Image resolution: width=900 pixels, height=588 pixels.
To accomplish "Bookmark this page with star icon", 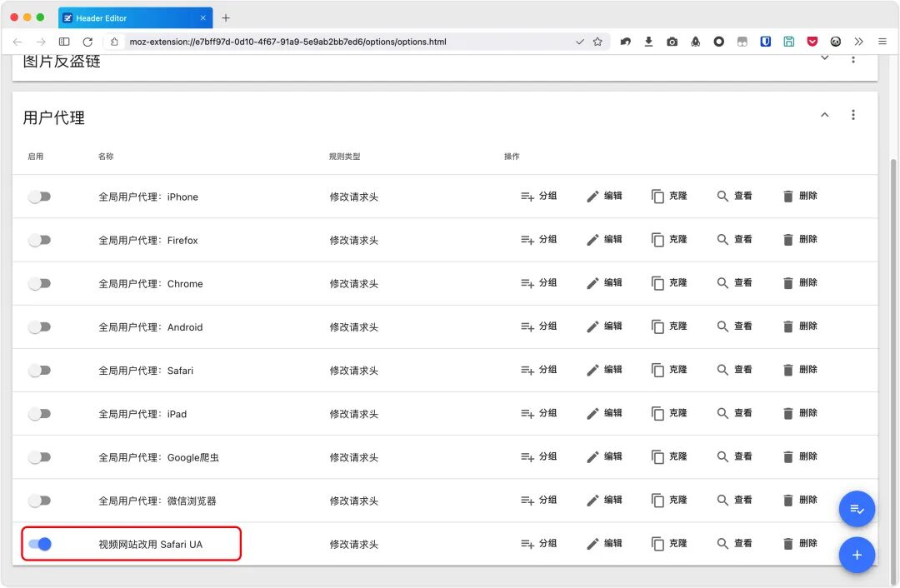I will point(597,42).
